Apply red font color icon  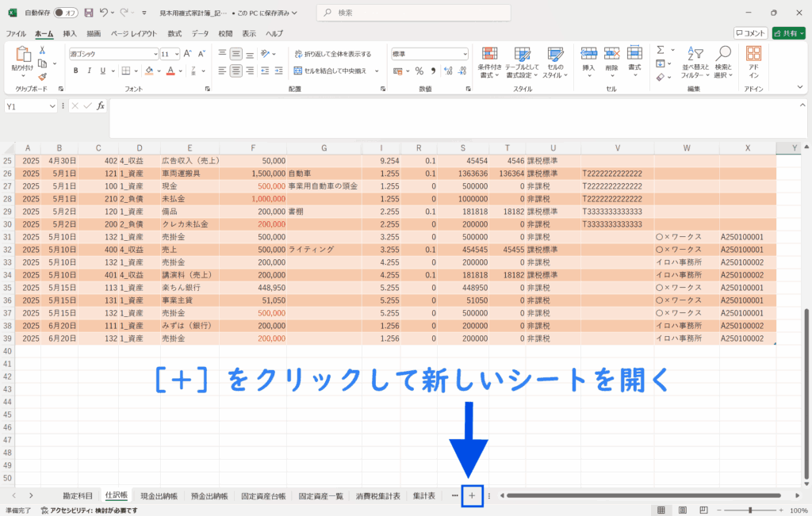point(170,71)
